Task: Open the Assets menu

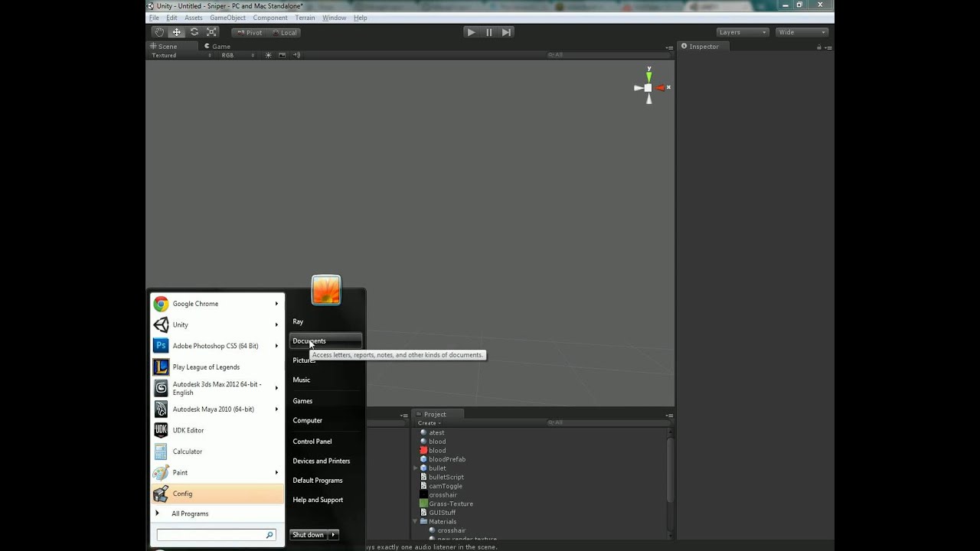Action: pos(194,18)
